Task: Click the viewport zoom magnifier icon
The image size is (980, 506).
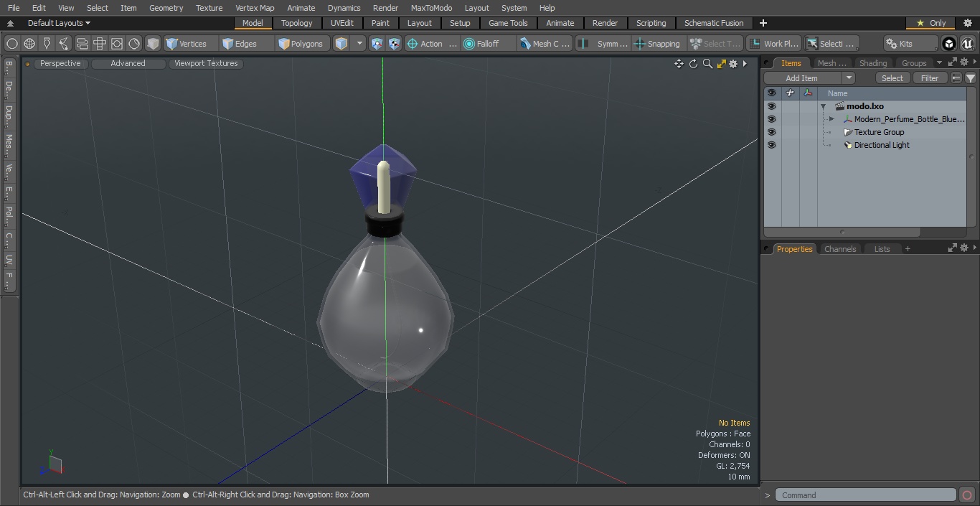Action: point(707,64)
